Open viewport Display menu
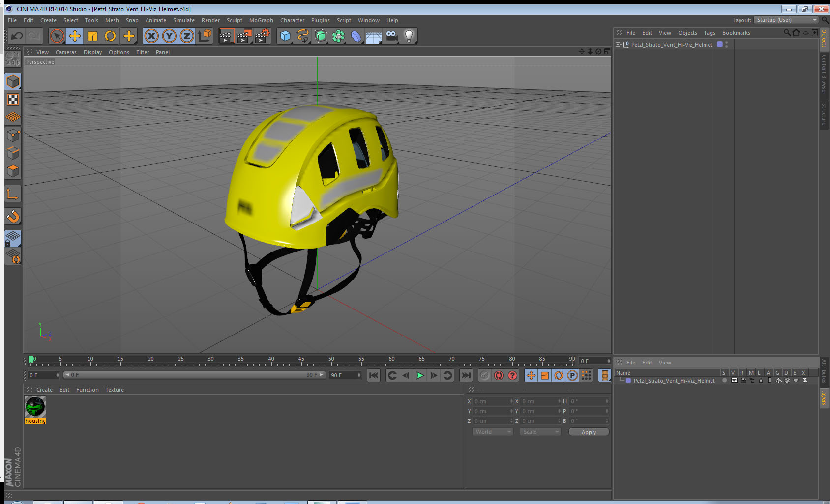Screen dimensions: 830x504 [x=92, y=52]
